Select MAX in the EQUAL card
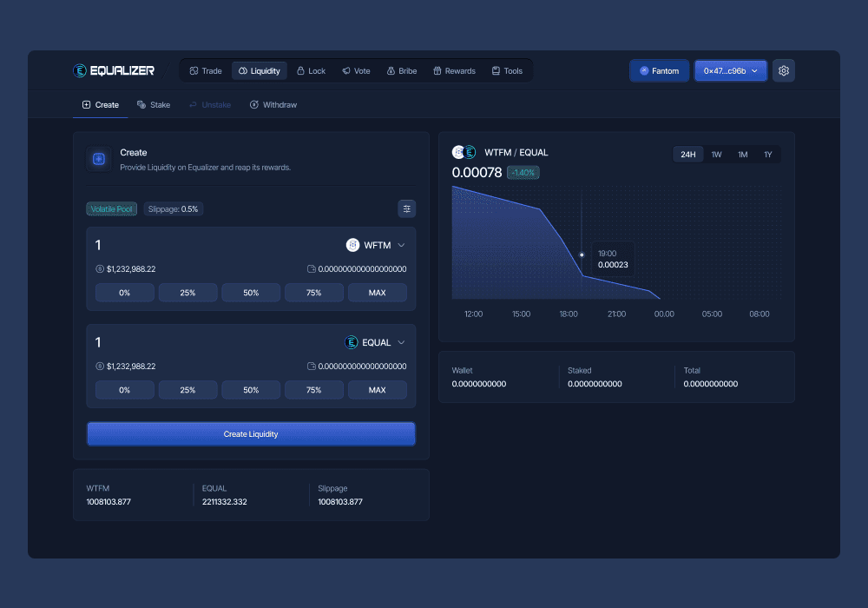Viewport: 868px width, 608px height. (x=378, y=390)
